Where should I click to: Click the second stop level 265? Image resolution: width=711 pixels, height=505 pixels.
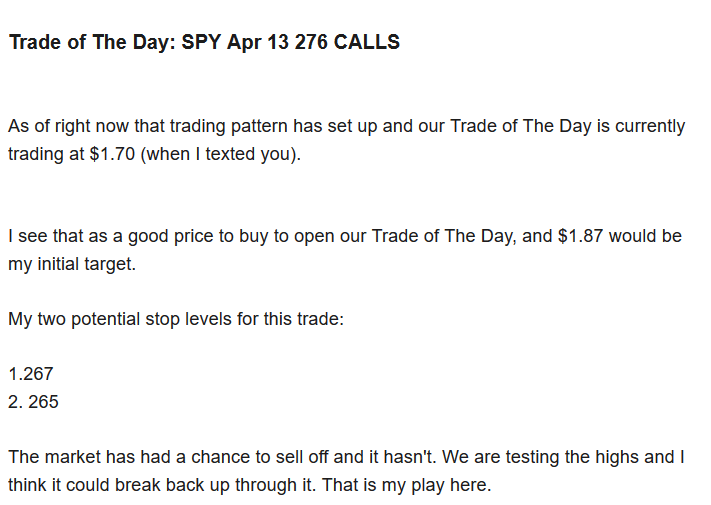pos(44,402)
